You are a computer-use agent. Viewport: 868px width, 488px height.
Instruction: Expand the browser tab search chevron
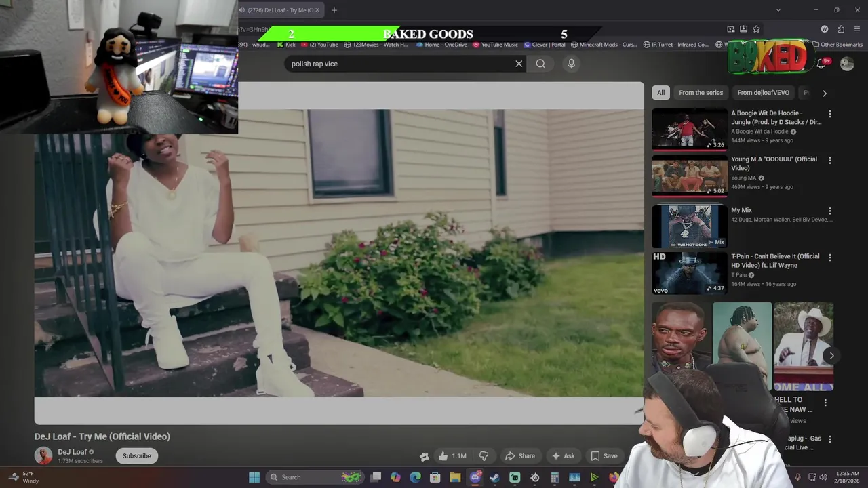[778, 10]
